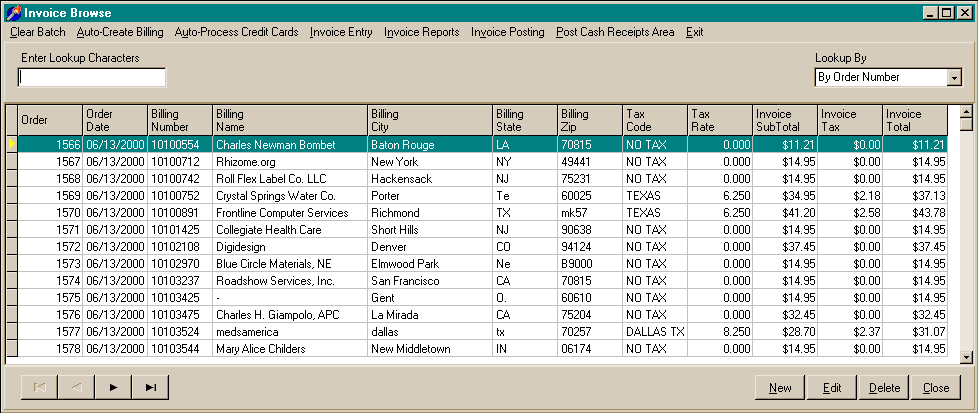Screen dimensions: 979x414
Task: Click the scrollbar down arrow
Action: 966,356
